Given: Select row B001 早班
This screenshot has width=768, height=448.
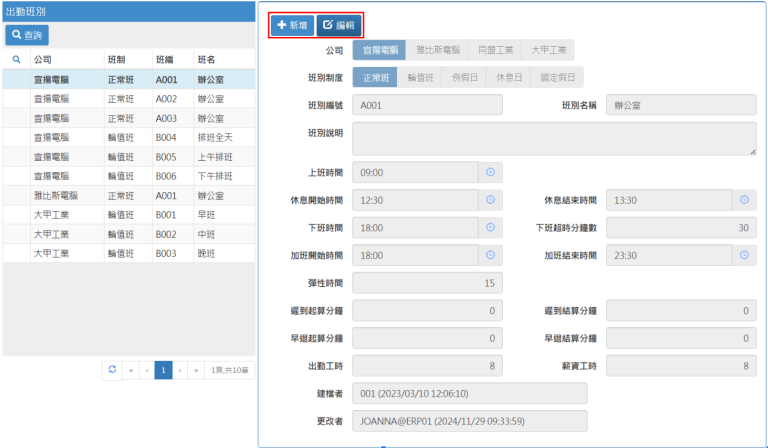Looking at the screenshot, I should 129,215.
